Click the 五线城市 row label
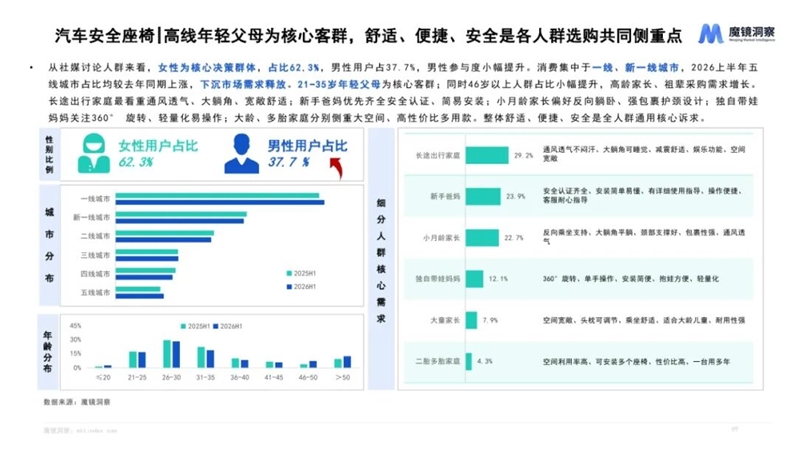 pyautogui.click(x=95, y=293)
